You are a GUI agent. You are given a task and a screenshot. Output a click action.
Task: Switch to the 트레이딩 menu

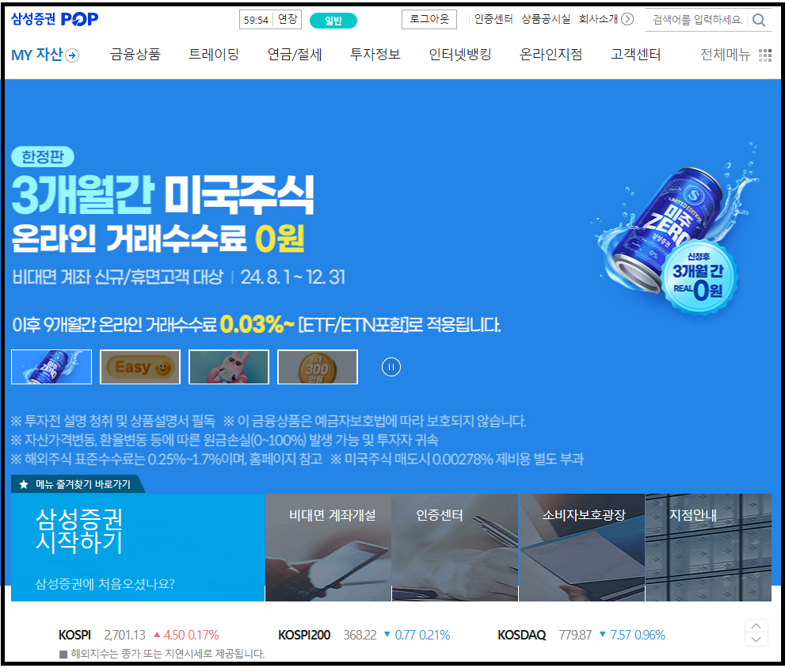(213, 55)
